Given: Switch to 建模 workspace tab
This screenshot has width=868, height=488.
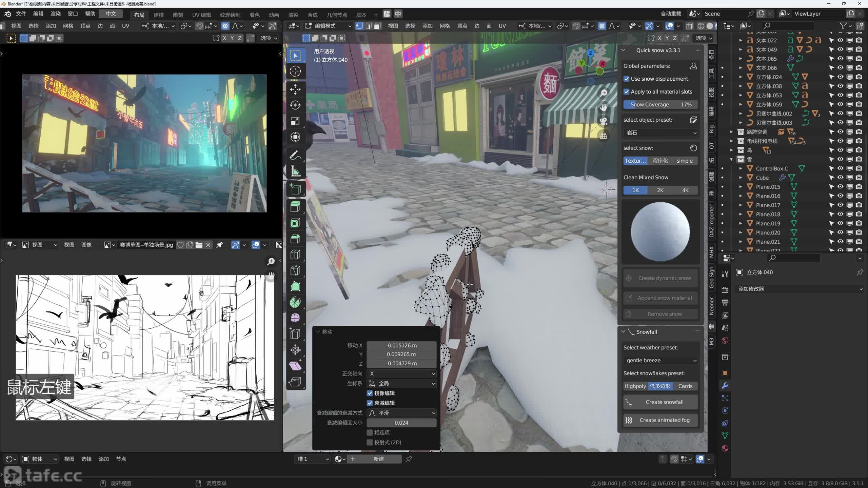Looking at the screenshot, I should (x=158, y=15).
